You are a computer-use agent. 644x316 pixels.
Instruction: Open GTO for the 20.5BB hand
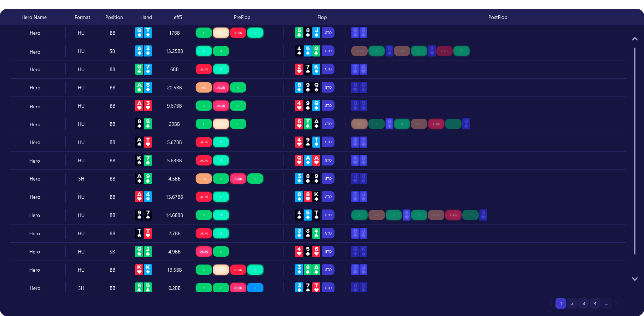click(328, 88)
